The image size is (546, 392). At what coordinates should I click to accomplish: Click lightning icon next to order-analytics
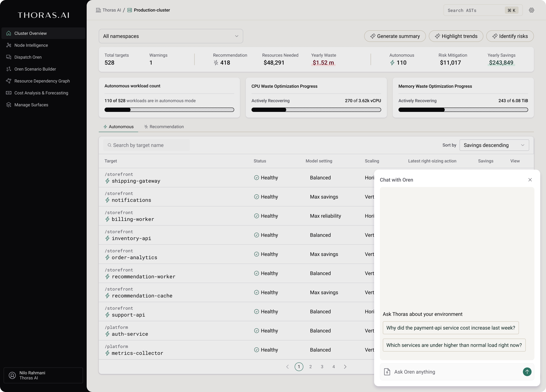(x=107, y=257)
